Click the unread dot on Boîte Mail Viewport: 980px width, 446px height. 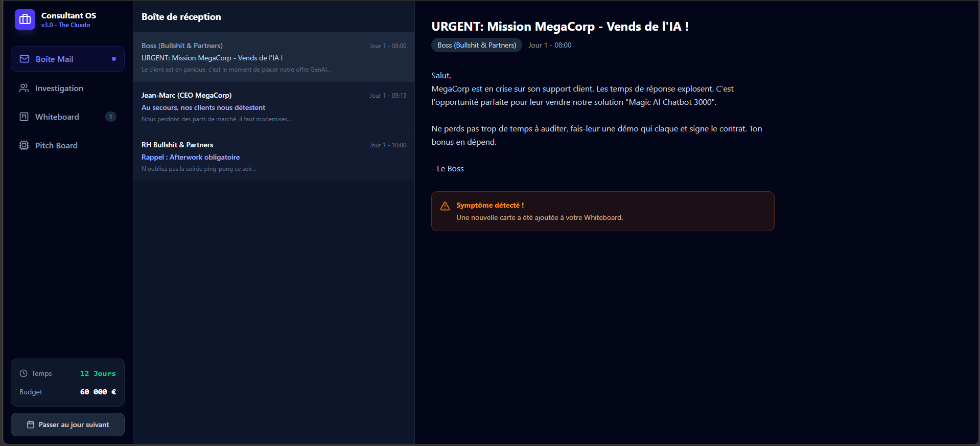(114, 59)
